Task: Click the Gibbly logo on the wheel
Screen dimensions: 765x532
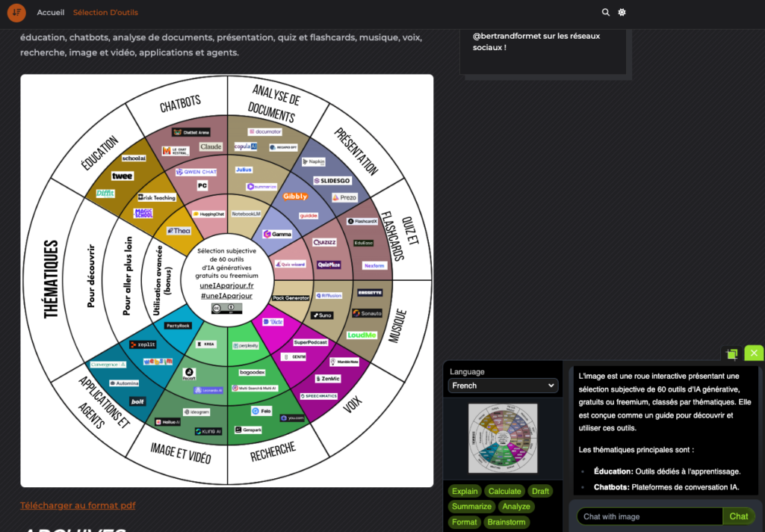Action: click(295, 197)
